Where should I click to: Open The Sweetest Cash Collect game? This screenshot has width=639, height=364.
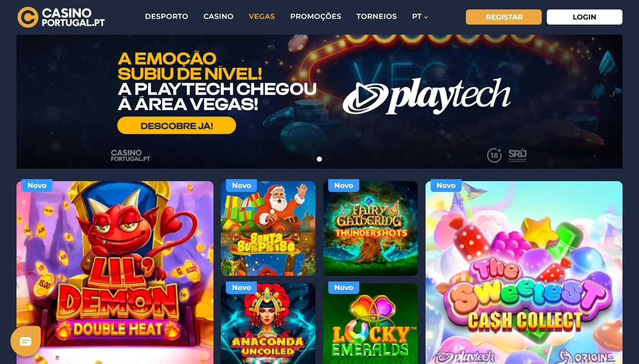524,272
